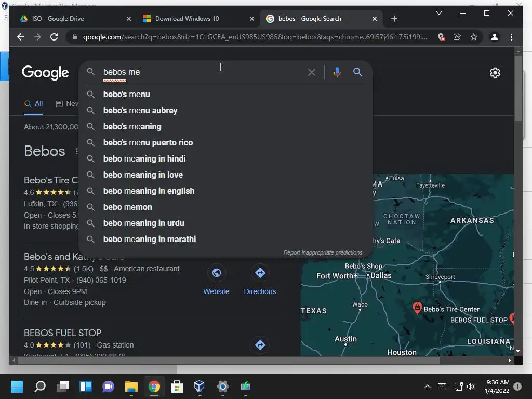Viewport: 532px width, 399px height.
Task: Close the Download Windows 10 tab
Action: pos(252,19)
